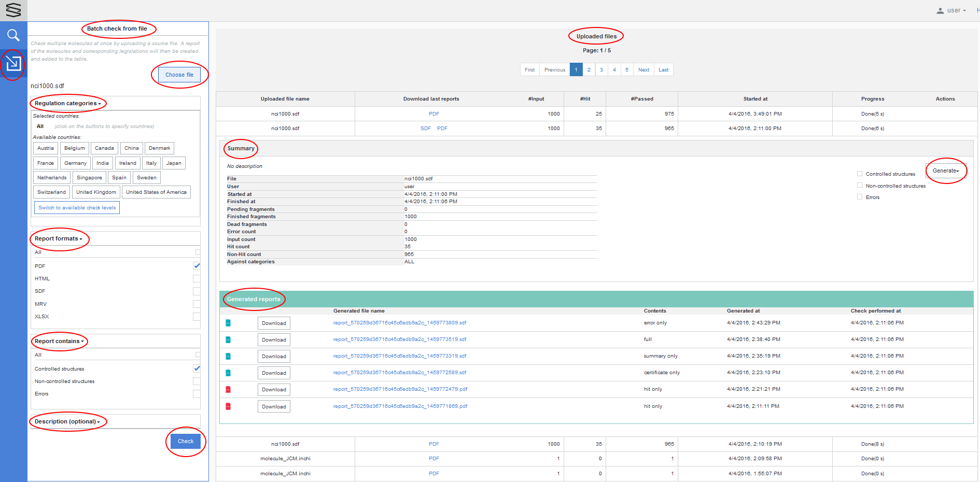Select Belgium country button
980x482 pixels.
[x=75, y=148]
